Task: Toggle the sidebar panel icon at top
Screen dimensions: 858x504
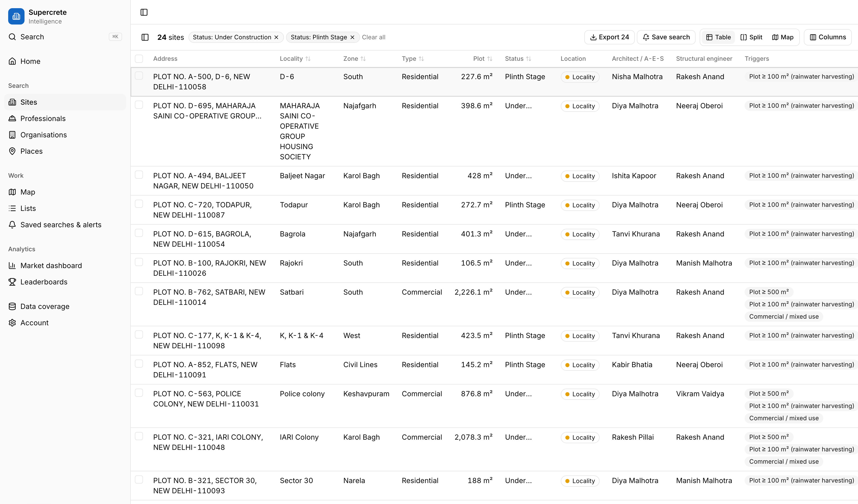Action: 144,12
